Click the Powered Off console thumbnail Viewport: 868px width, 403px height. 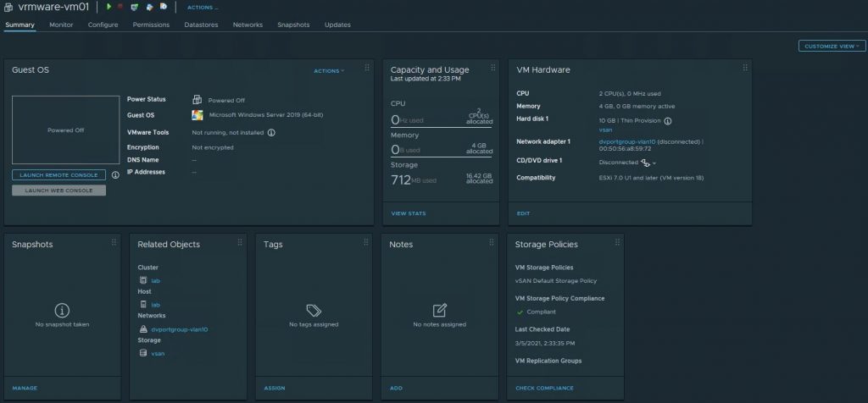click(66, 130)
